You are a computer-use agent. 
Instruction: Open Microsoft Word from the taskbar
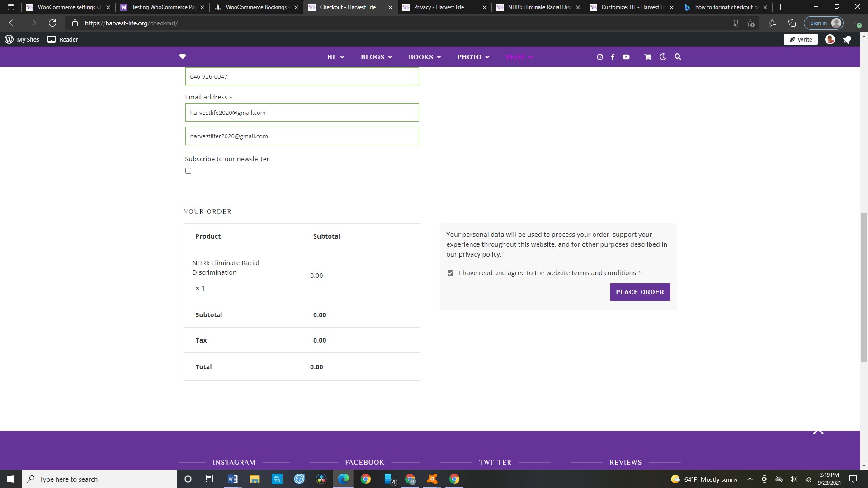(233, 479)
